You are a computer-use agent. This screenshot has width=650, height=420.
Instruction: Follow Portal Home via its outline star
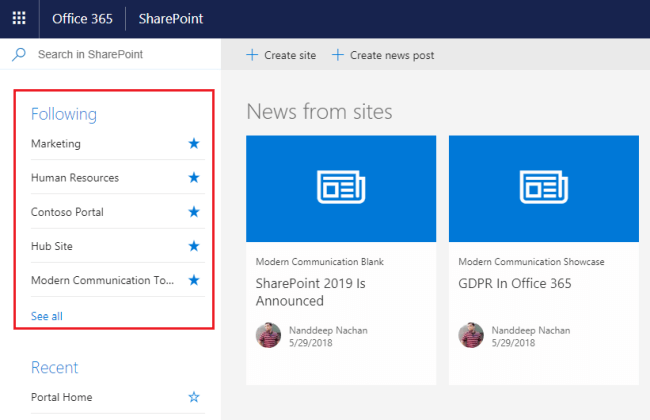coord(194,397)
